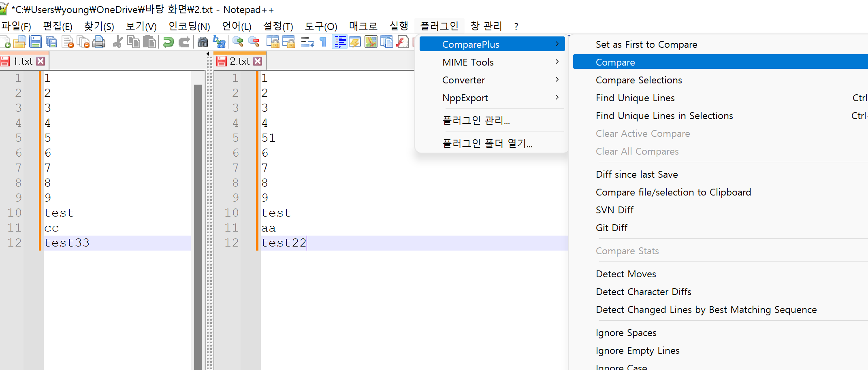Close the 2.txt tab
Viewport: 868px width, 370px height.
coord(258,61)
